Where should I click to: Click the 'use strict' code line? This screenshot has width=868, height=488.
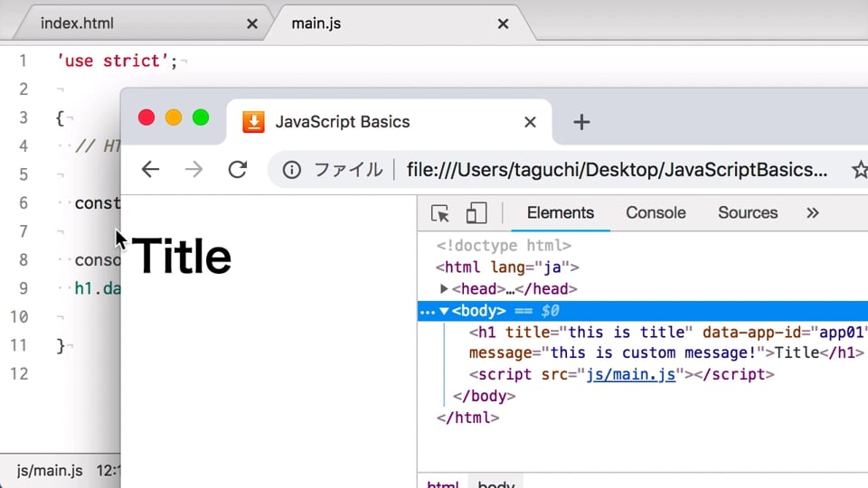118,61
